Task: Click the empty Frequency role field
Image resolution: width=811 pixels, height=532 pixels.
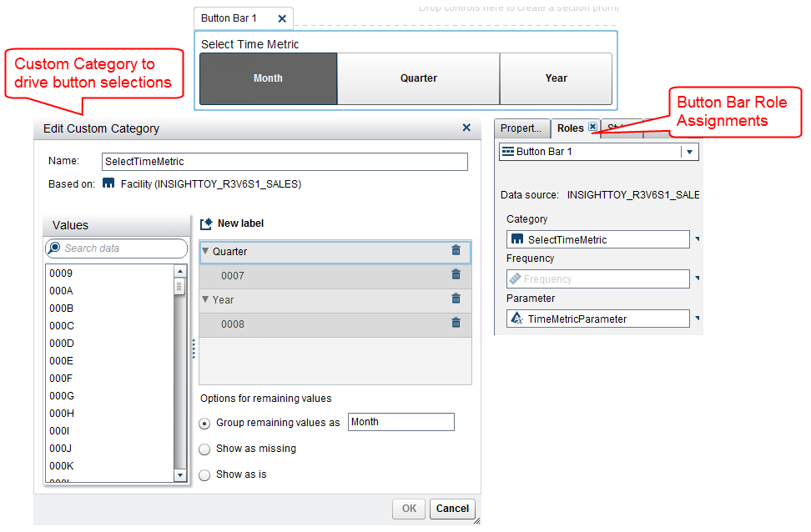Action: pyautogui.click(x=598, y=279)
